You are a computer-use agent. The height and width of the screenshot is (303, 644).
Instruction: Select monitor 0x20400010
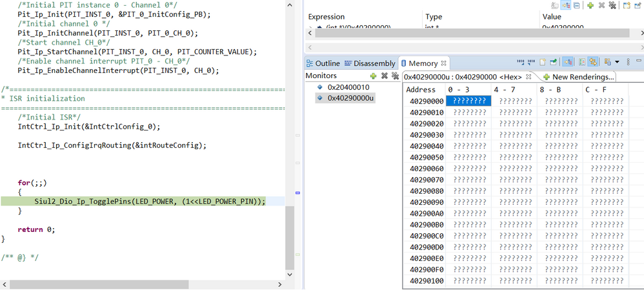click(348, 87)
